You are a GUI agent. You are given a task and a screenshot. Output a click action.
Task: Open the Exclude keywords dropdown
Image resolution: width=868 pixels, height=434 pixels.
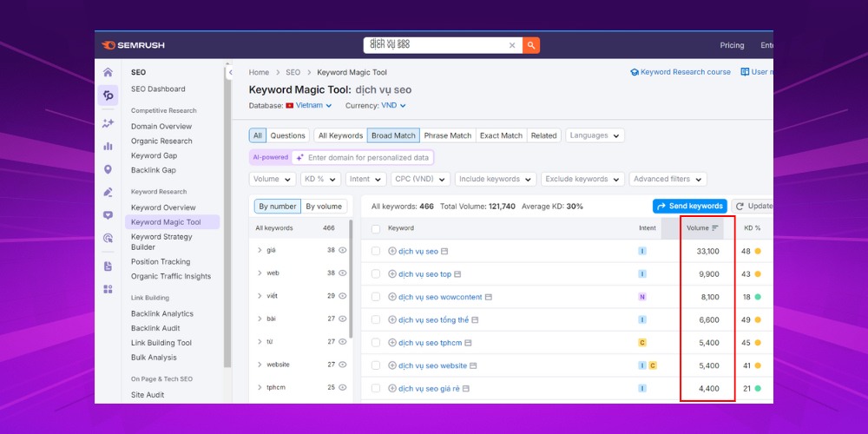pyautogui.click(x=583, y=180)
